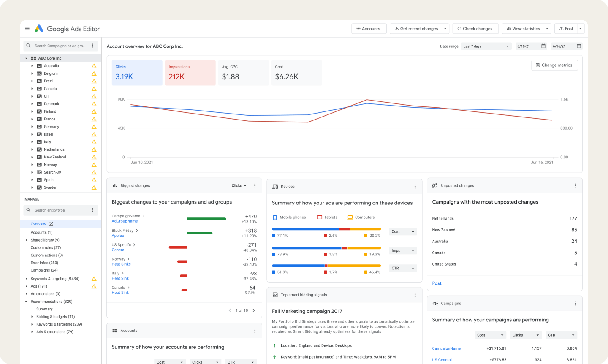Open Summary under Recommendations

45,309
